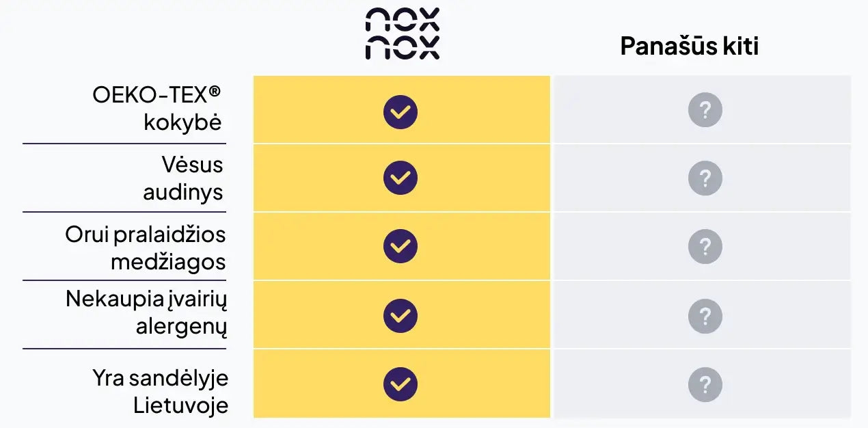
Task: Click the Panašūs kiti column header
Action: click(x=689, y=46)
